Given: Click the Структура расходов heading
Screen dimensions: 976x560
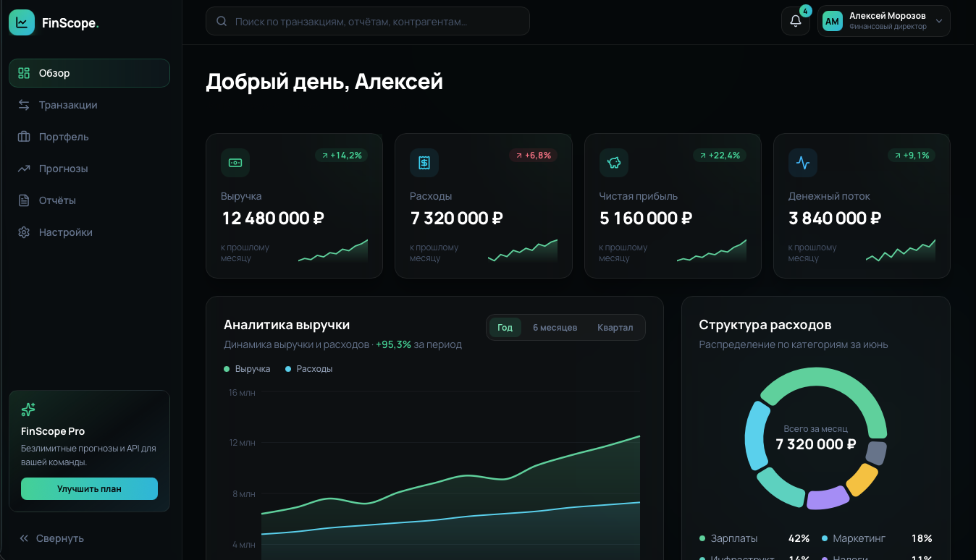Looking at the screenshot, I should (x=765, y=325).
